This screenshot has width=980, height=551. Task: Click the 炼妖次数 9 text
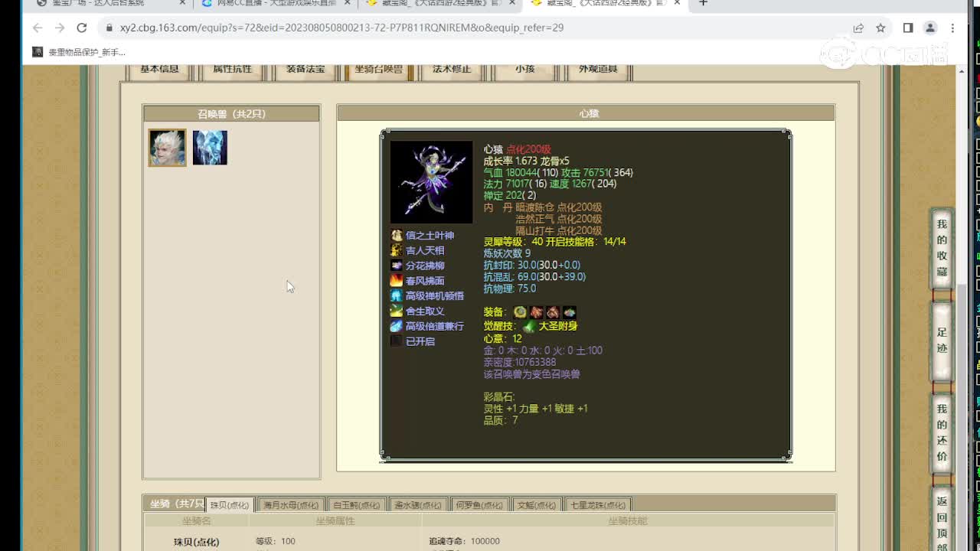pyautogui.click(x=507, y=253)
